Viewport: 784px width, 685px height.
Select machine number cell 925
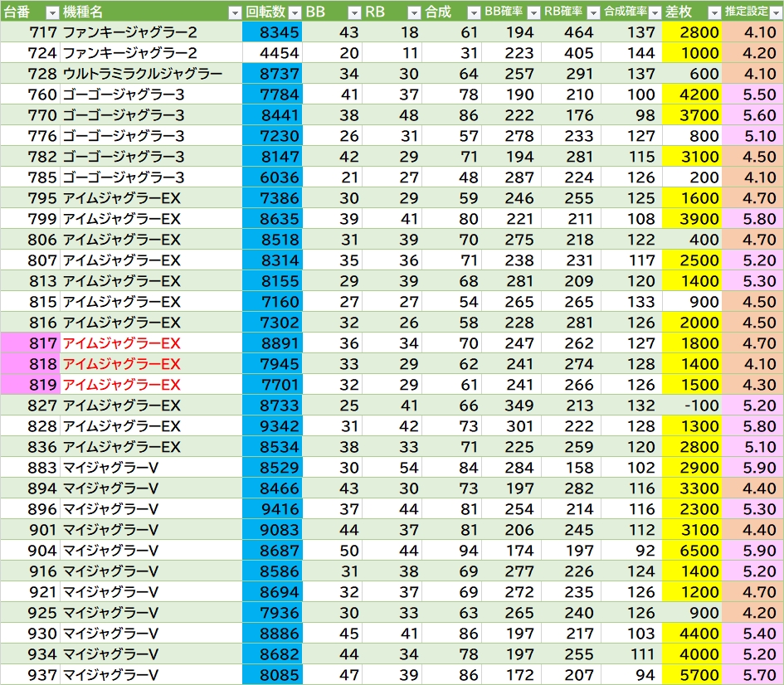pos(30,613)
